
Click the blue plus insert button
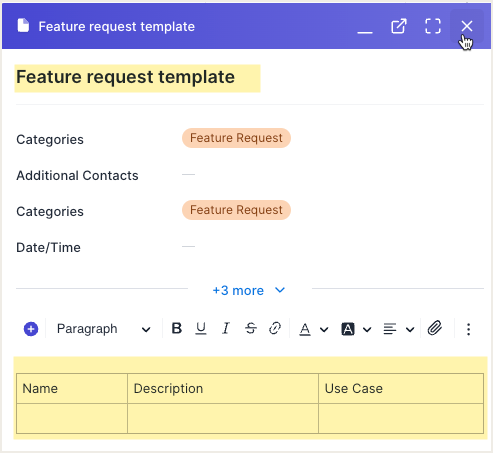(x=31, y=329)
